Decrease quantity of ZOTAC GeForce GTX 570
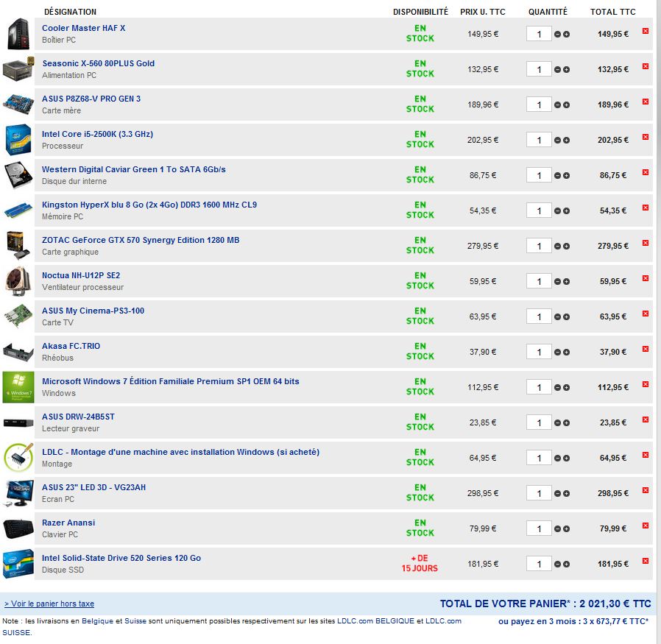Image resolution: width=661 pixels, height=644 pixels. tap(558, 247)
